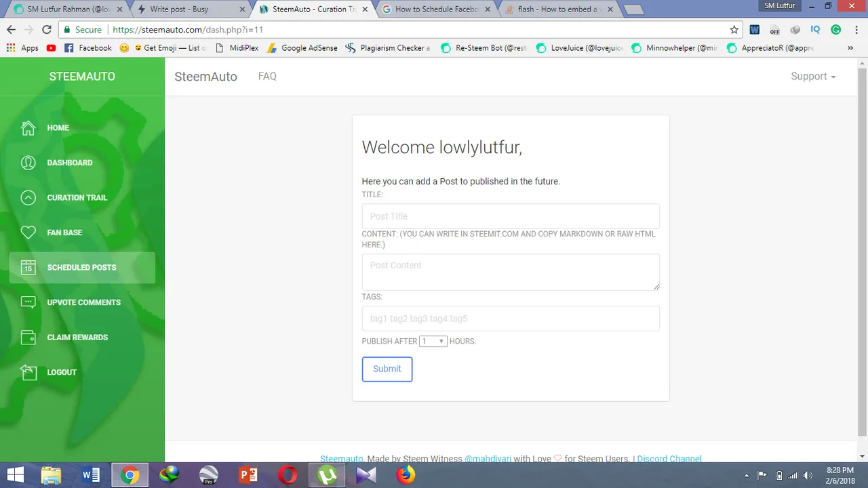Viewport: 868px width, 488px height.
Task: Go back to previous page
Action: pyautogui.click(x=11, y=30)
